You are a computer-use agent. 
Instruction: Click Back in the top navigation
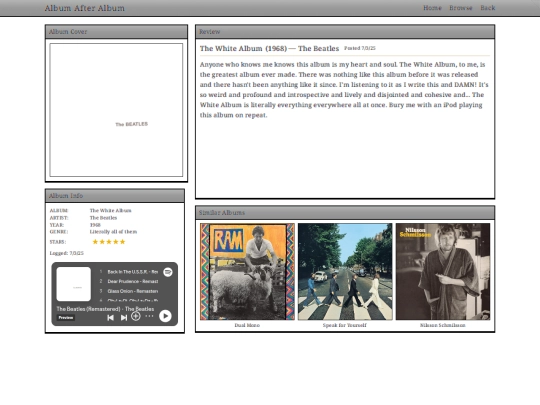point(488,8)
